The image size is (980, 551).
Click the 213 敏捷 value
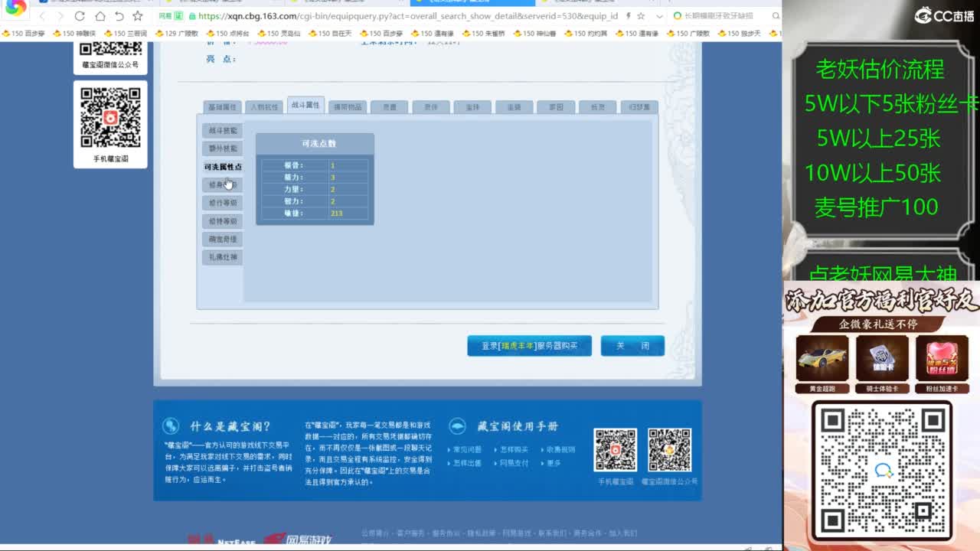coord(337,214)
